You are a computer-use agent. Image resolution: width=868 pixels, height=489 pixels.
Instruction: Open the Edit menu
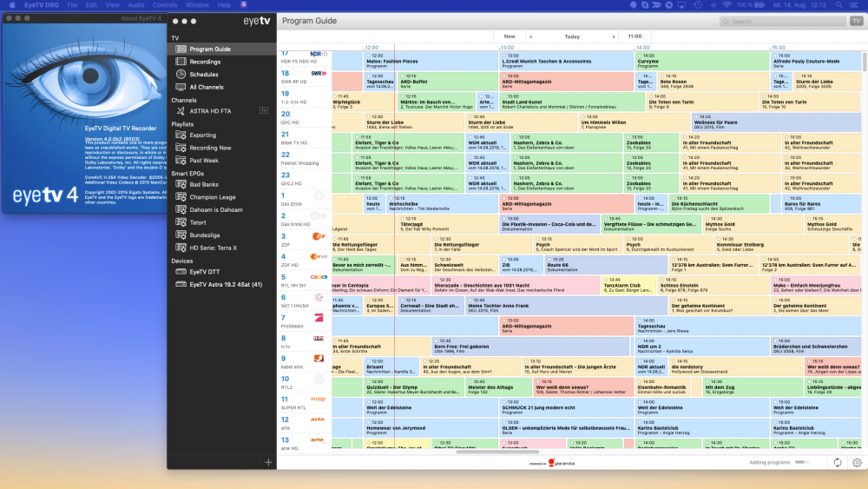pos(91,5)
